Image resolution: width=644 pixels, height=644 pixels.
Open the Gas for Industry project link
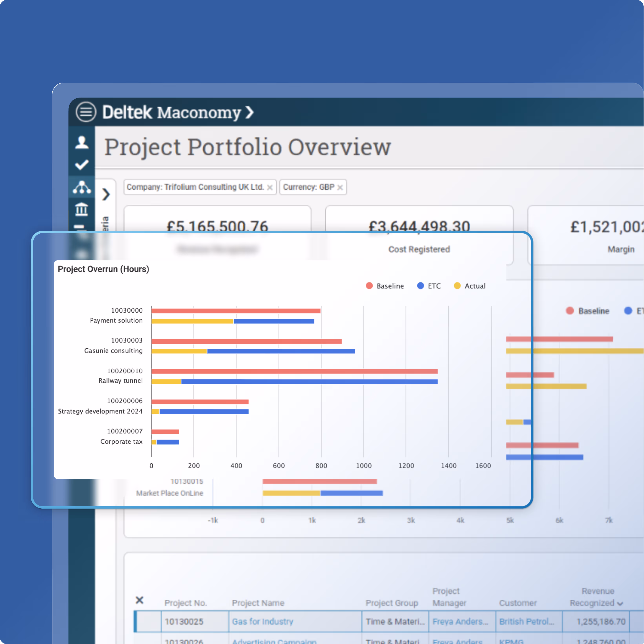[263, 622]
